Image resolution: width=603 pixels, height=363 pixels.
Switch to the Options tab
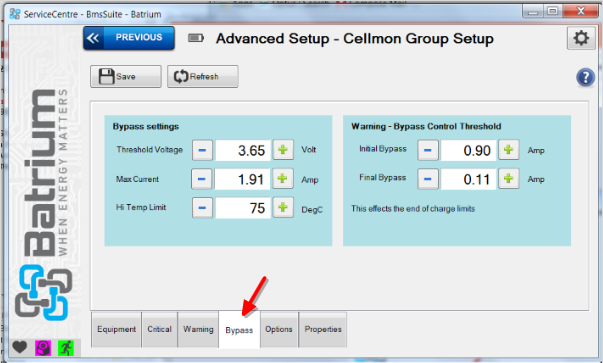click(x=279, y=330)
